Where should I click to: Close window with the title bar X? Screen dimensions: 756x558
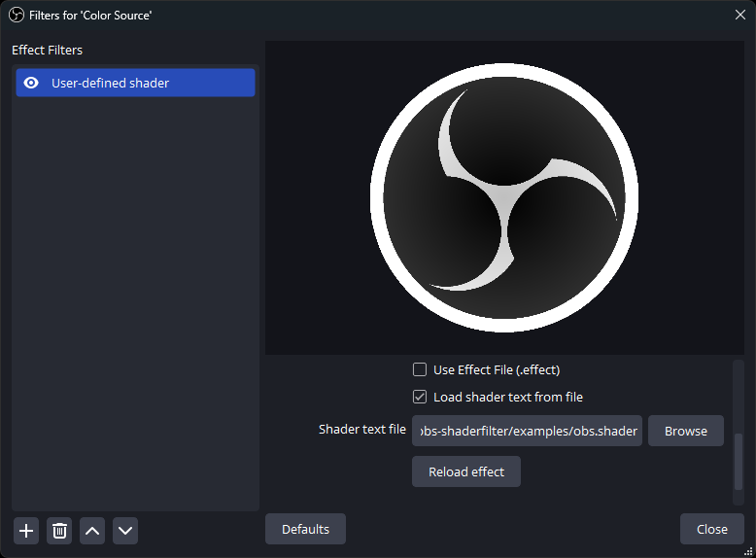[740, 15]
